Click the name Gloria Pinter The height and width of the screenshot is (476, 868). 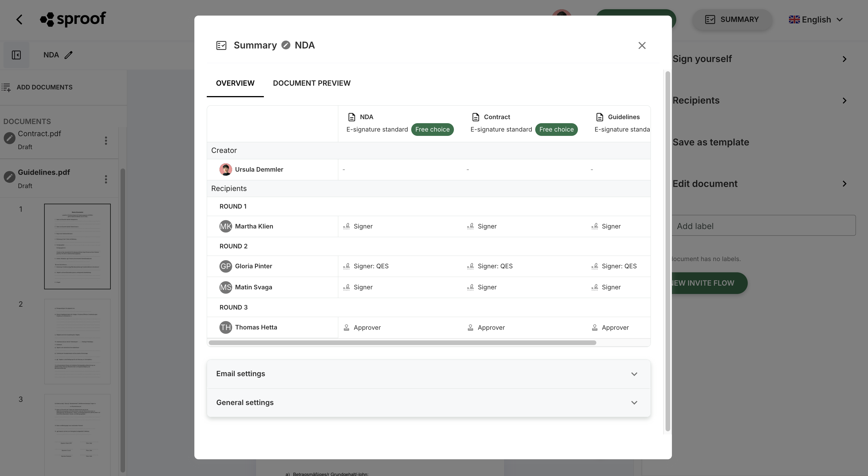pos(254,266)
